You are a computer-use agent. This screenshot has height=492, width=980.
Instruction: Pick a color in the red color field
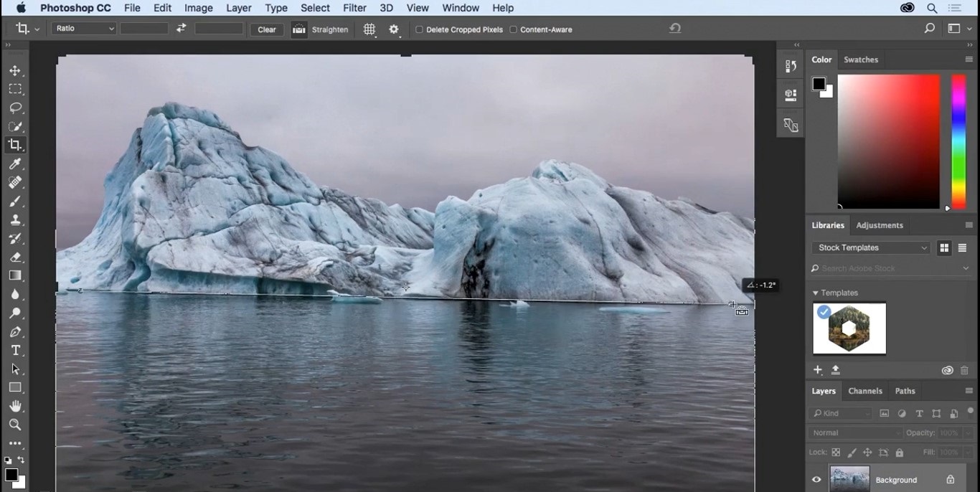(x=888, y=141)
